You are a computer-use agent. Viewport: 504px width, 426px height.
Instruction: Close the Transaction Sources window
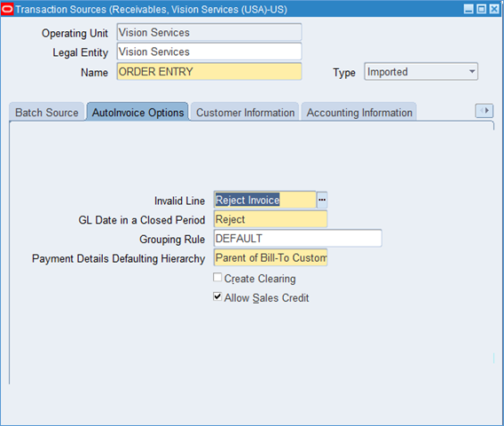[494, 9]
